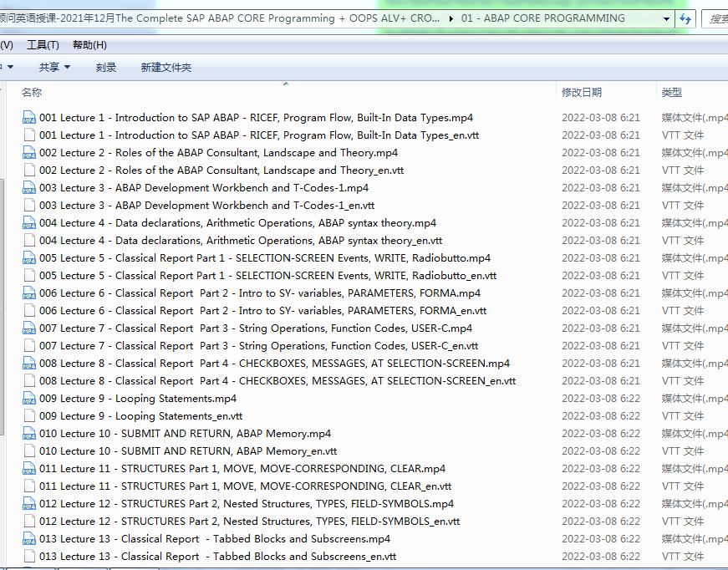
Task: Click file icon of 009 Looping Statements_en.vtt
Action: click(29, 416)
